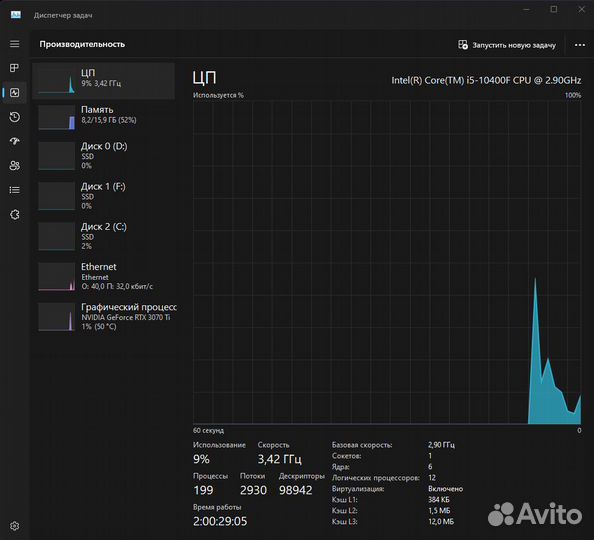Close the Task Manager window

pyautogui.click(x=581, y=9)
